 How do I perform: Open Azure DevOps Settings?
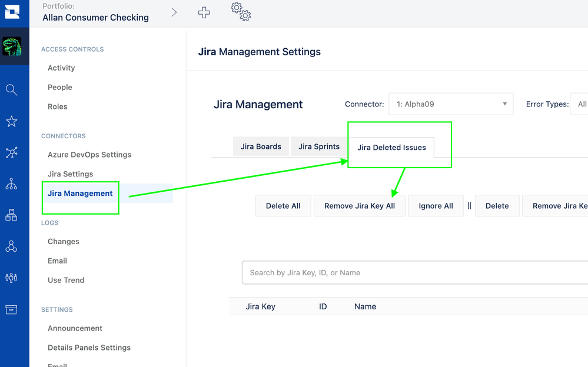click(89, 155)
